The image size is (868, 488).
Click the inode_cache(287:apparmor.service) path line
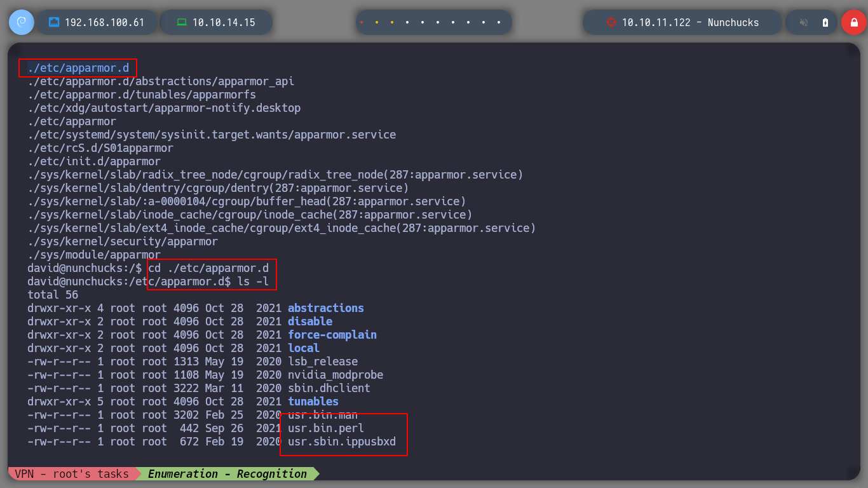pyautogui.click(x=250, y=215)
